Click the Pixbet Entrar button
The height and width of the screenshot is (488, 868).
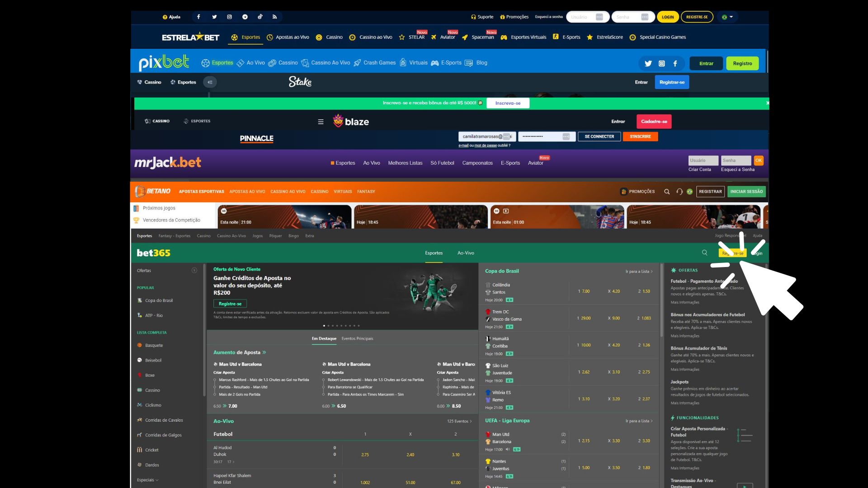706,63
